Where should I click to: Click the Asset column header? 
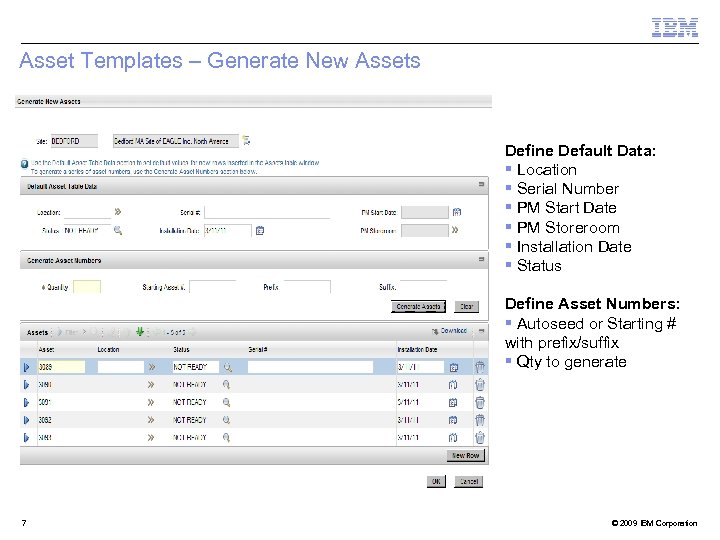pyautogui.click(x=46, y=349)
